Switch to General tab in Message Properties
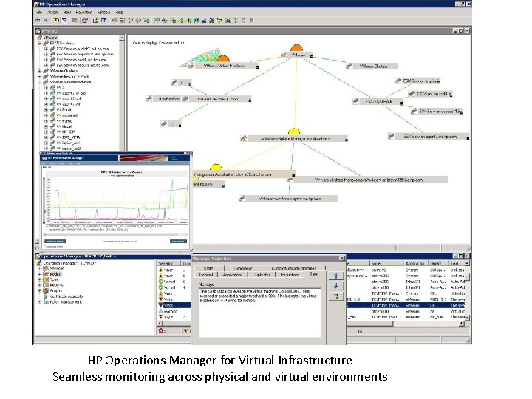 [x=206, y=274]
